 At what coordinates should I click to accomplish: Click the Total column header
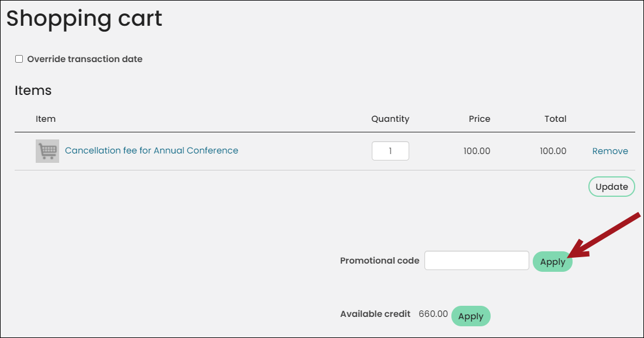555,119
